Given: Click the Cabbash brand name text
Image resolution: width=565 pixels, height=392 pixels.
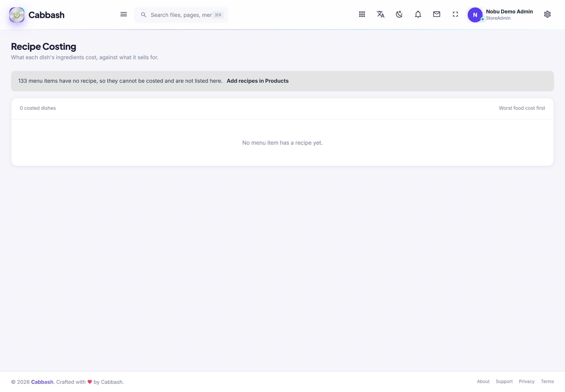Looking at the screenshot, I should [46, 15].
